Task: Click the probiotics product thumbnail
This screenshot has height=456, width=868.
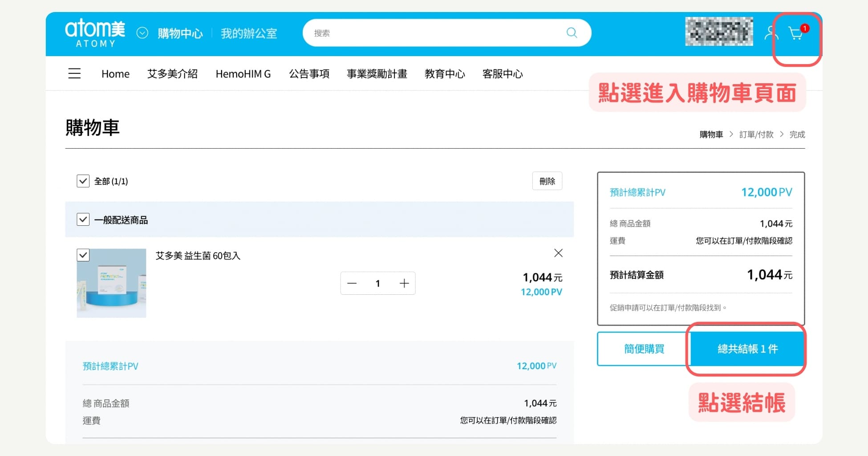Action: pos(111,283)
